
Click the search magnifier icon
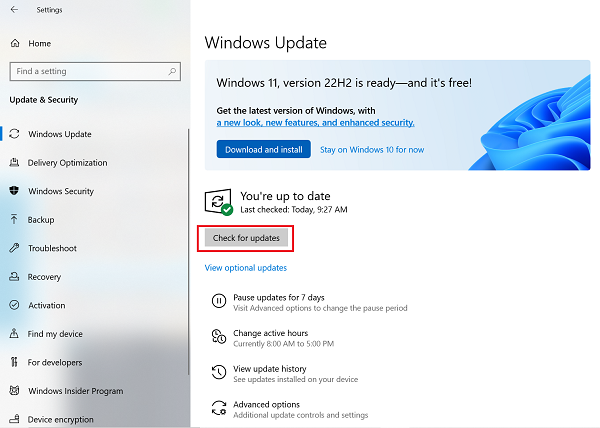point(173,72)
